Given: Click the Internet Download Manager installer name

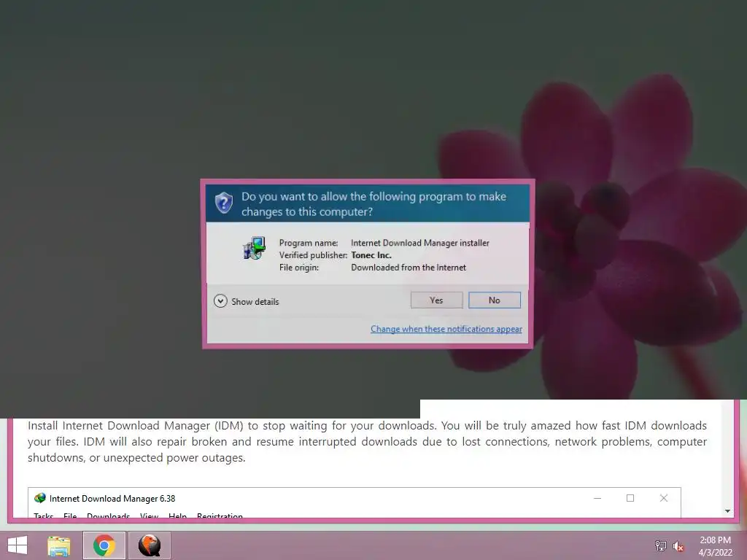Looking at the screenshot, I should (419, 243).
